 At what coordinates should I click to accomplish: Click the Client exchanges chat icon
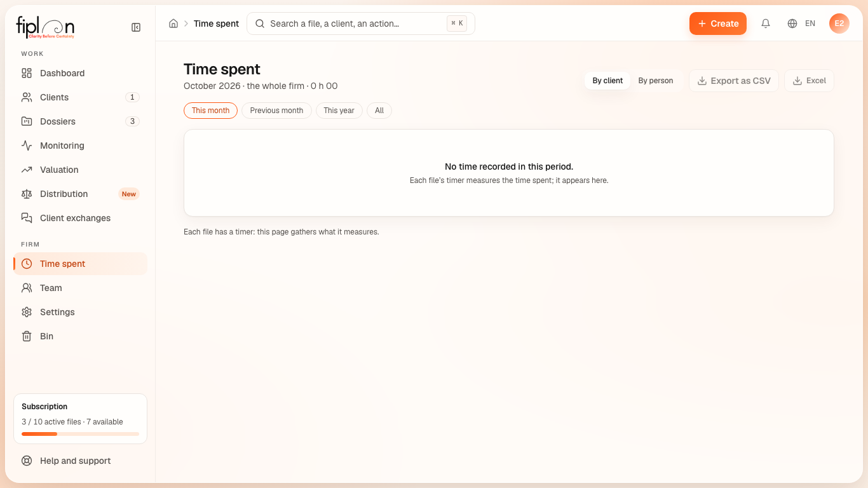pos(27,218)
